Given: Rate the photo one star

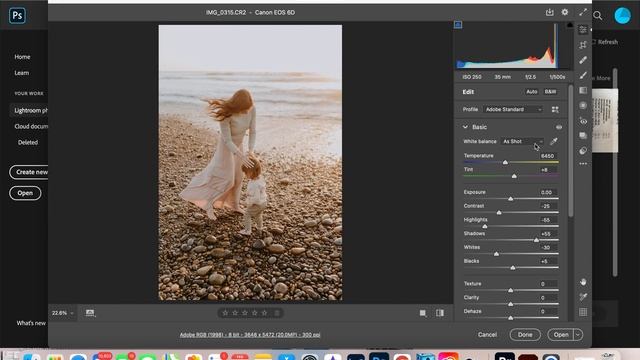Looking at the screenshot, I should point(225,313).
